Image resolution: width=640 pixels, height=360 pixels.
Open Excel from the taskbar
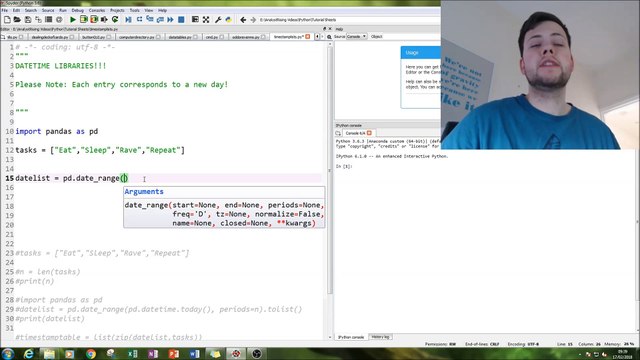coord(132,353)
